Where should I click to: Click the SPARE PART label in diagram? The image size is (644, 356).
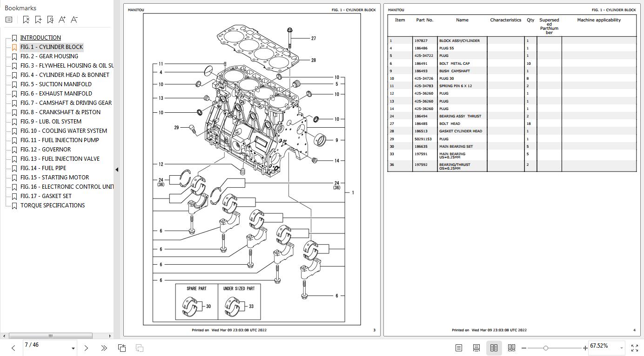point(196,288)
